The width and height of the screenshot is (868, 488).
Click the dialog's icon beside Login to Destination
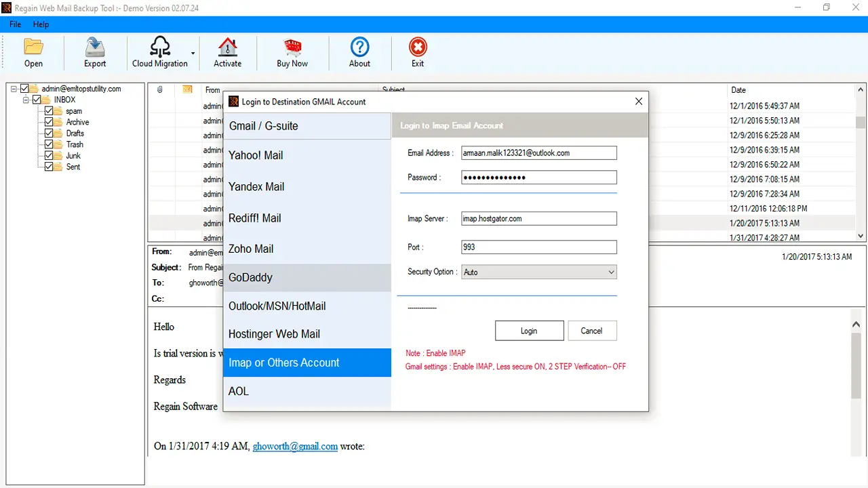tap(233, 102)
